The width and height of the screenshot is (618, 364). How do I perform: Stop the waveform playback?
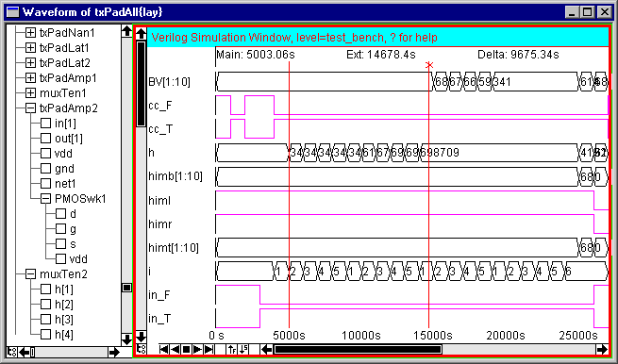187,349
